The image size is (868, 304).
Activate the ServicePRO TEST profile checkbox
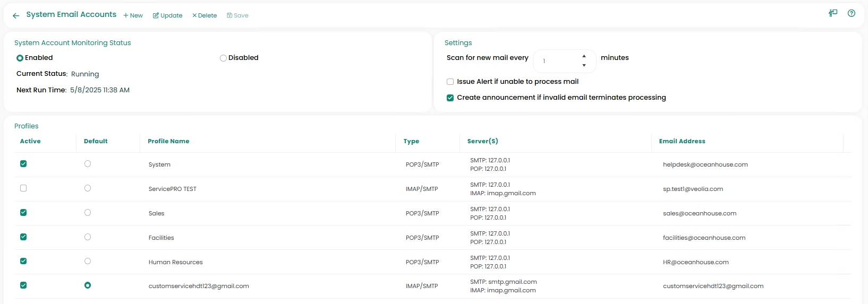23,188
